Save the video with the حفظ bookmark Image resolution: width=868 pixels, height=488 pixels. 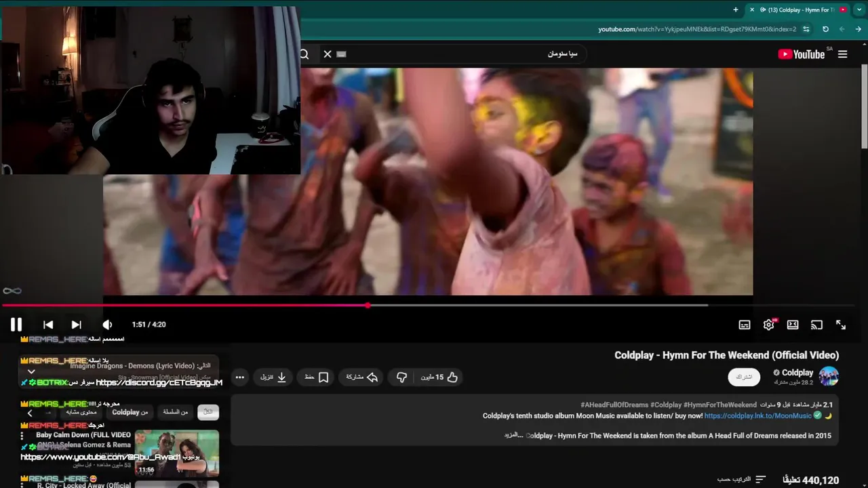[x=317, y=377]
